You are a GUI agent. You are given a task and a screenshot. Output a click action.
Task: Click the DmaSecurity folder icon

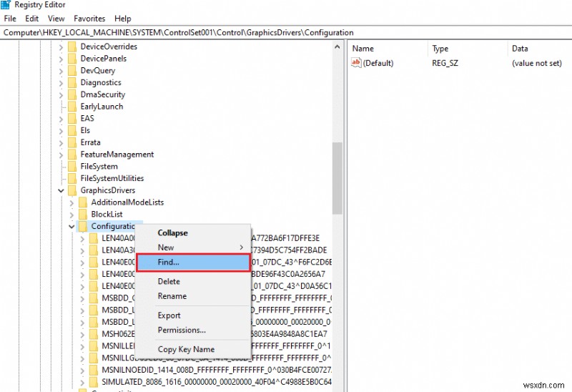tap(72, 94)
